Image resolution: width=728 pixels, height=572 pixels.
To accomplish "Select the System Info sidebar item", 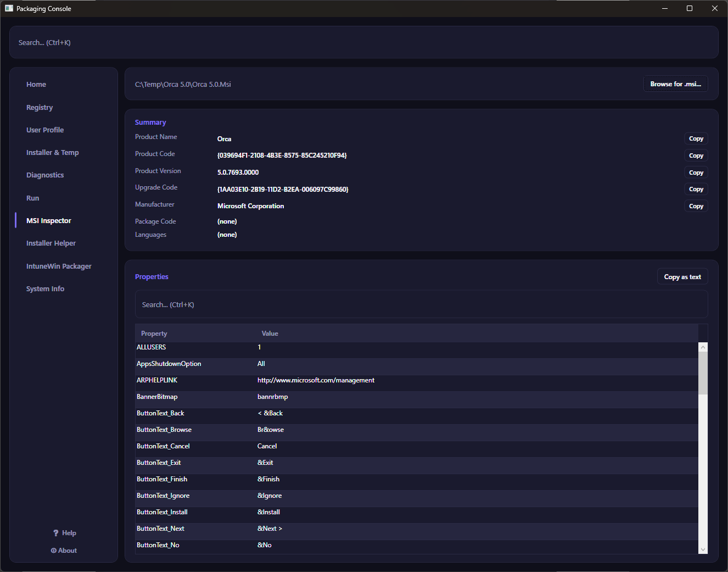I will [45, 288].
